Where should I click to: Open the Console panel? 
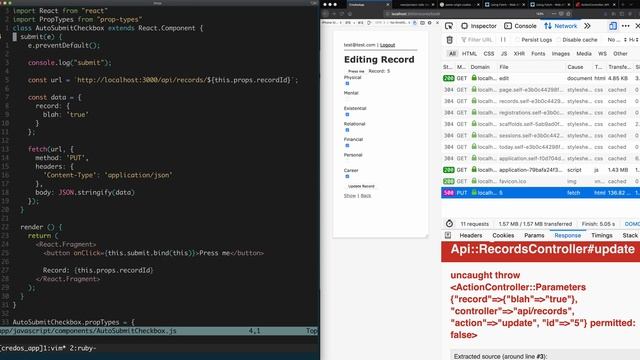point(520,26)
